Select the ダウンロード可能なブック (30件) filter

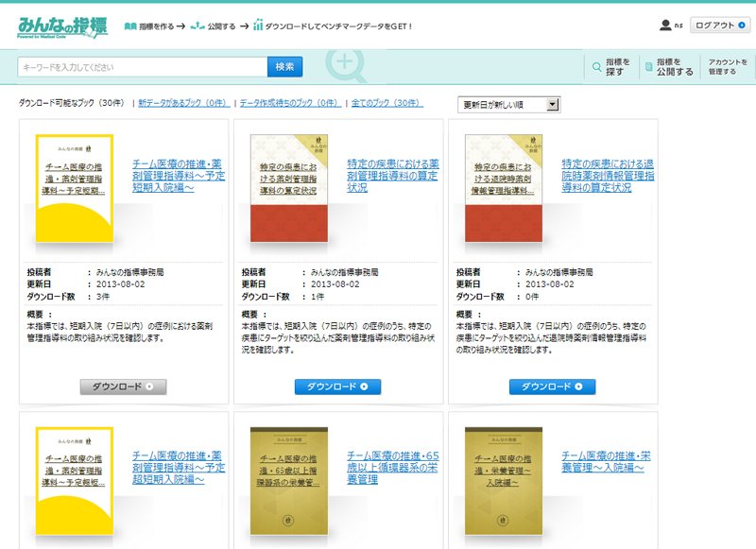(x=72, y=103)
